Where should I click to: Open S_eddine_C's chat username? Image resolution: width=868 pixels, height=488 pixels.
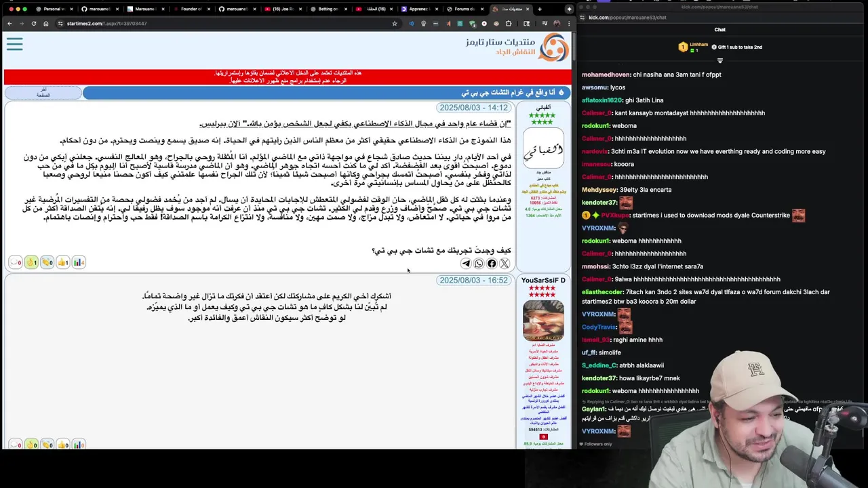(x=600, y=365)
